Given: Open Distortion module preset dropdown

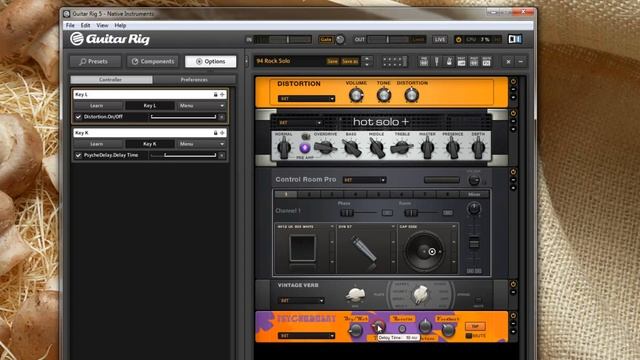Looking at the screenshot, I should [x=306, y=99].
